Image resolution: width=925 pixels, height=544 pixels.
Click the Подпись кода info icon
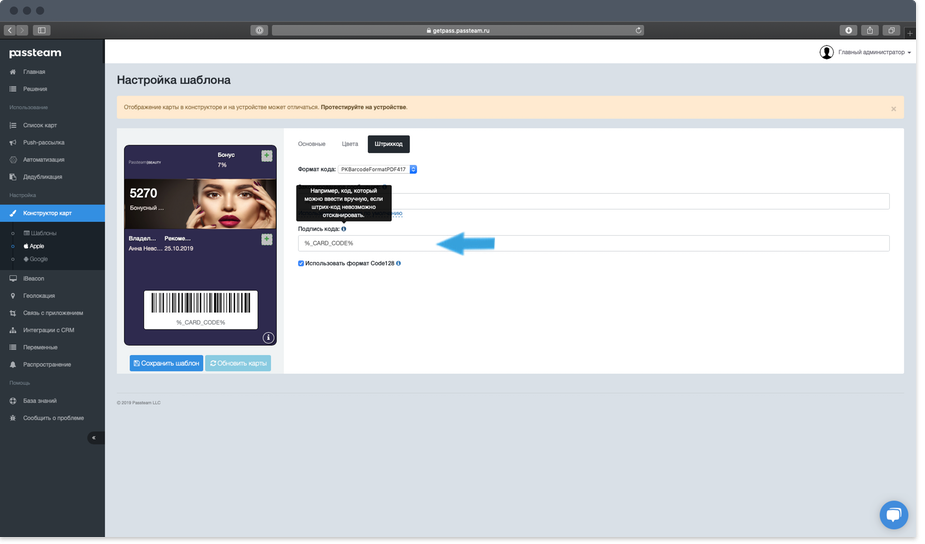344,230
